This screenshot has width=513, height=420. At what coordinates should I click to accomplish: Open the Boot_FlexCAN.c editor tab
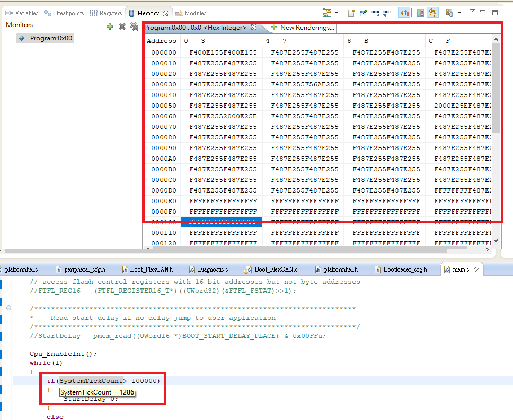coord(271,269)
